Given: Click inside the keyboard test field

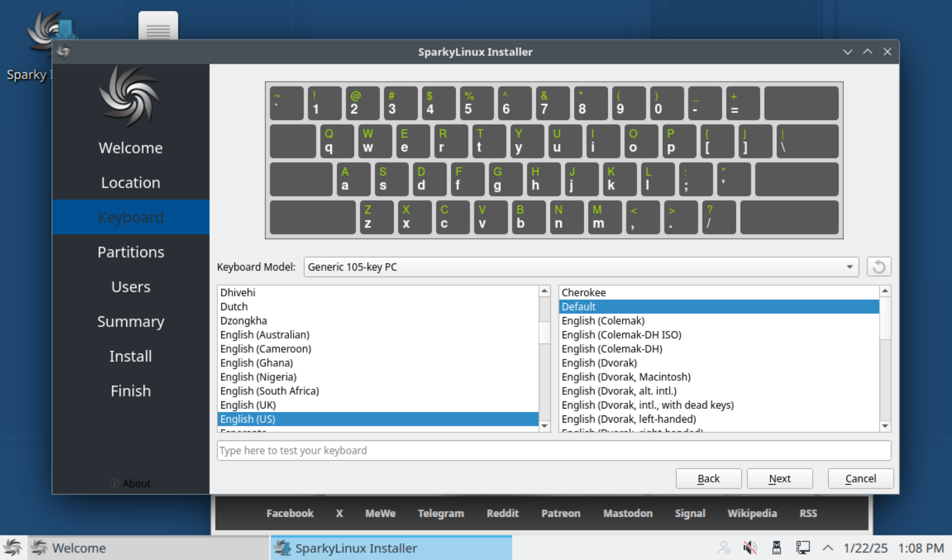Looking at the screenshot, I should [554, 450].
